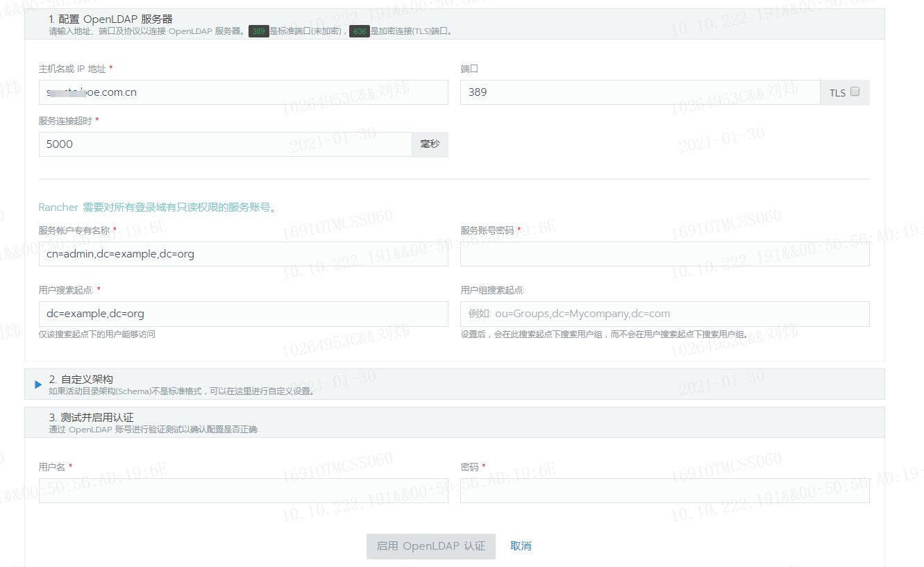Screen dimensions: 924x567
Task: Click the 用户搜索起点 field dc=example,dc=org
Action: pos(244,314)
